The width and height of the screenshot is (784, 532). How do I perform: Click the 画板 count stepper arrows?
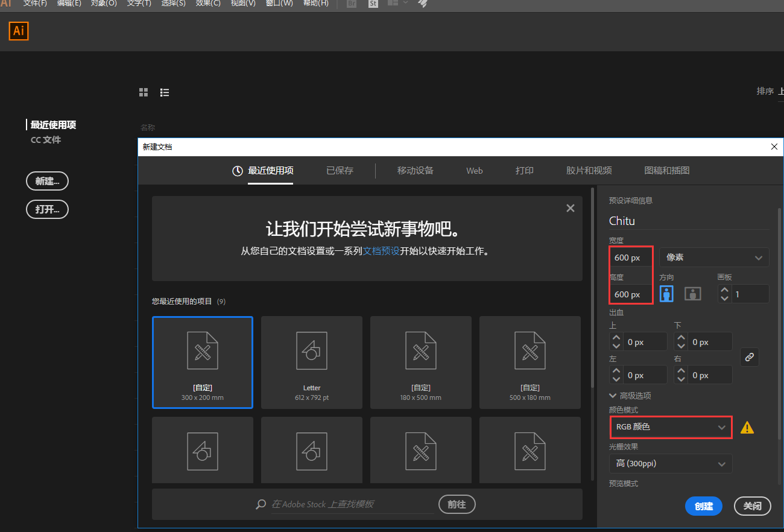724,294
